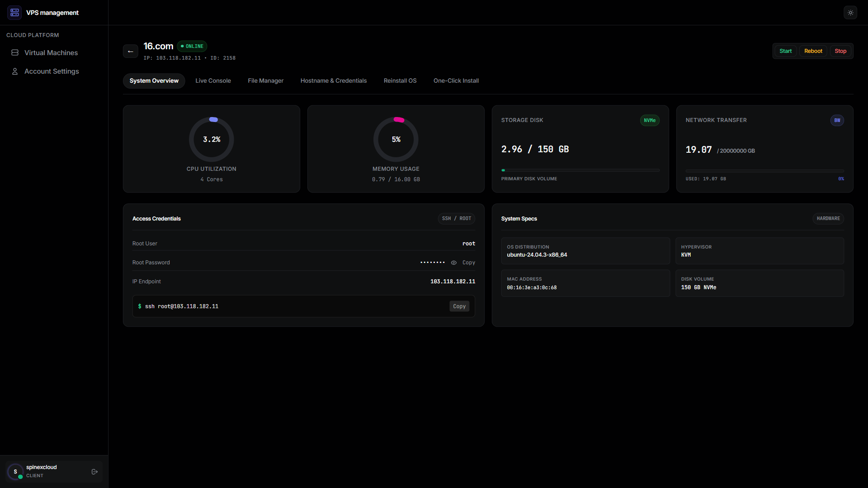Click the spinexcloud avatar circle
Screen dimensions: 868x488
[15, 472]
